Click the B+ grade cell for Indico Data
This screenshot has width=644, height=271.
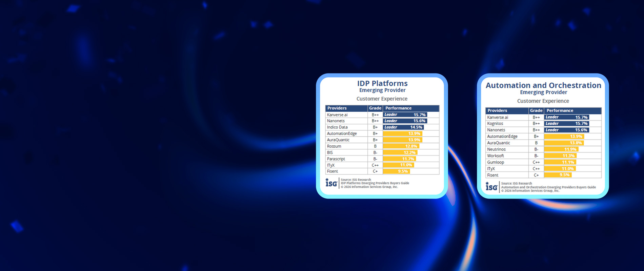(375, 127)
